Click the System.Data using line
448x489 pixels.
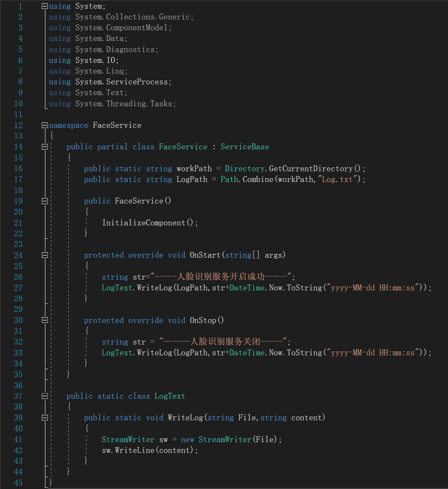coord(88,39)
